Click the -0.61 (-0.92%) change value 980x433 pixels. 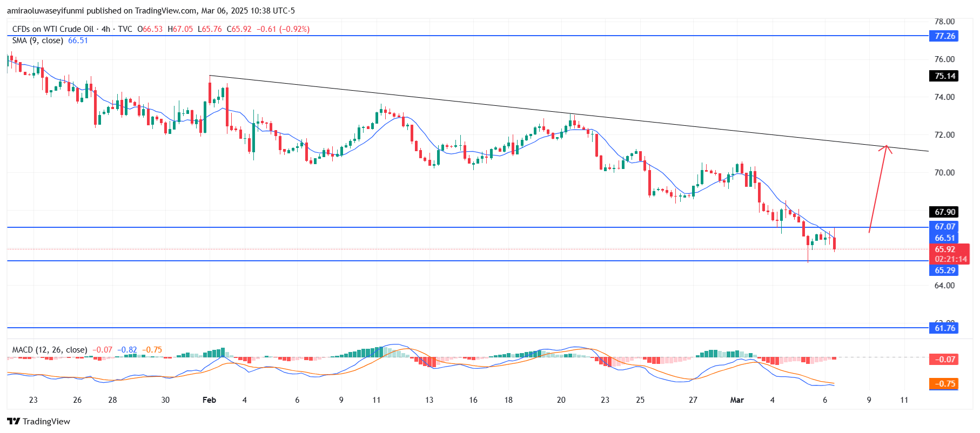point(283,29)
